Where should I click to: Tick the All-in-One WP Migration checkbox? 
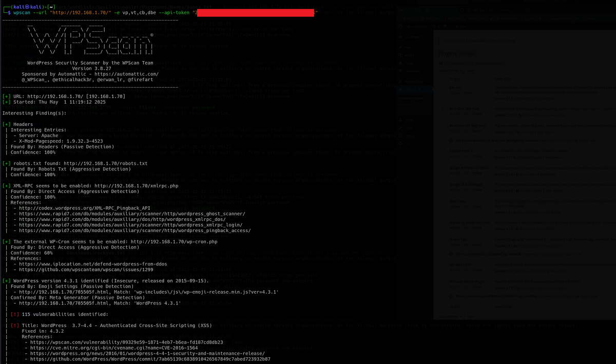(444, 125)
